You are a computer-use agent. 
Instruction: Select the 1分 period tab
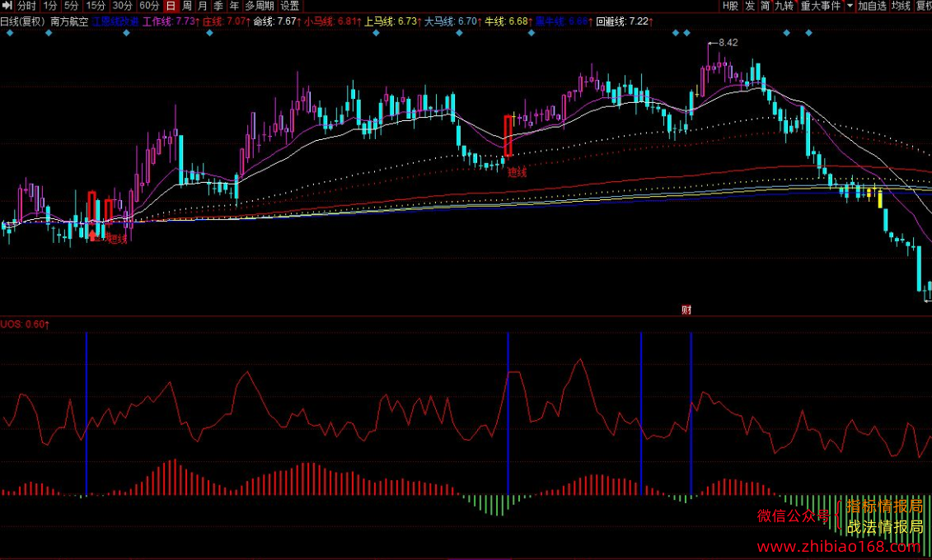pyautogui.click(x=50, y=5)
